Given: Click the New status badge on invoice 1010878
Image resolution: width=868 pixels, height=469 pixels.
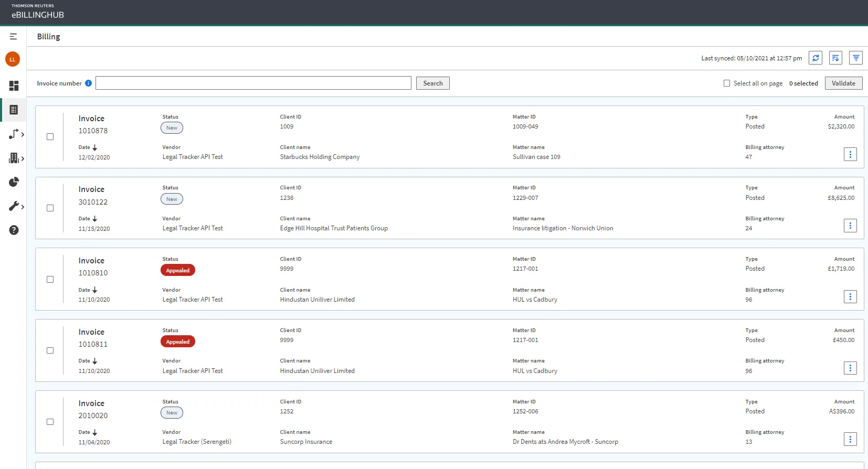Looking at the screenshot, I should pos(172,128).
